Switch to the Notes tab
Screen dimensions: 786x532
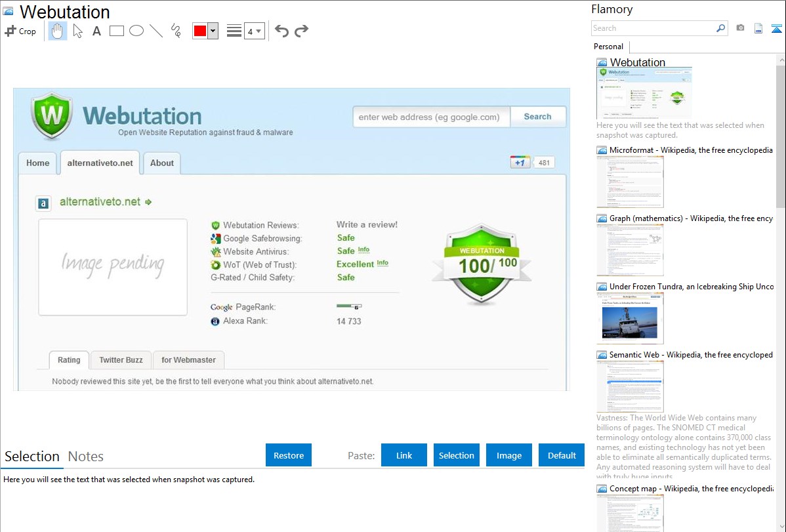[x=86, y=457]
